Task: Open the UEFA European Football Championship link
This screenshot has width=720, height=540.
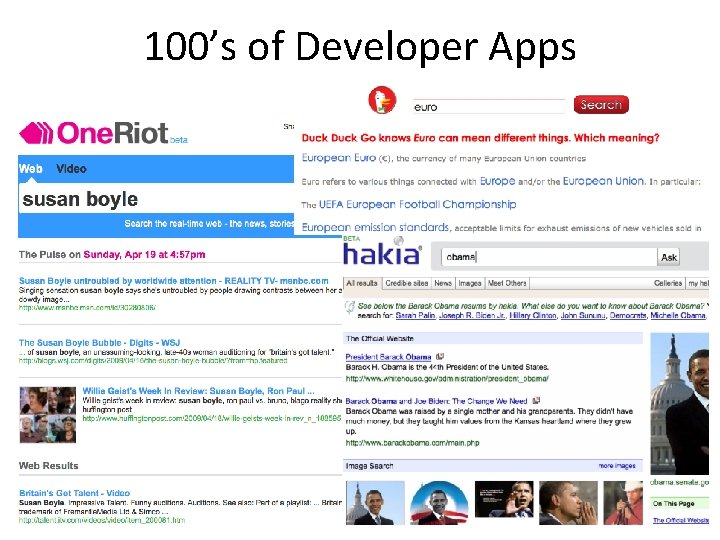Action: [417, 204]
